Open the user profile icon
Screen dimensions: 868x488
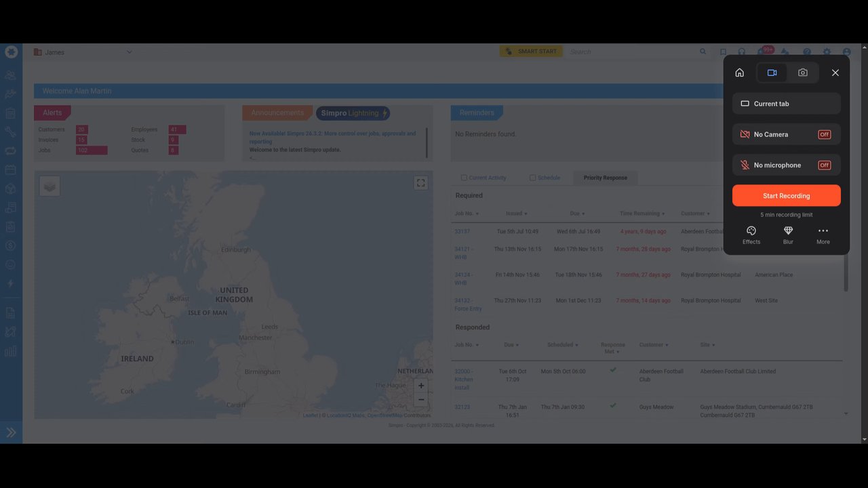coord(846,52)
